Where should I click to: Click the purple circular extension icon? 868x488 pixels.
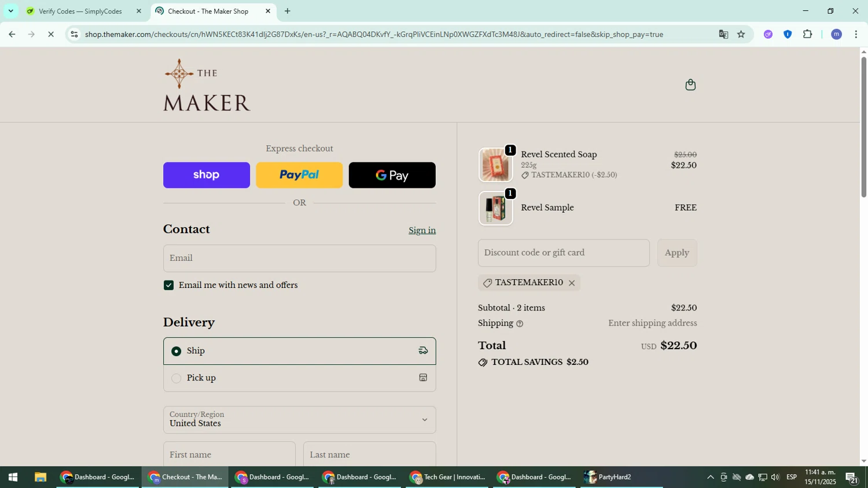coord(768,34)
